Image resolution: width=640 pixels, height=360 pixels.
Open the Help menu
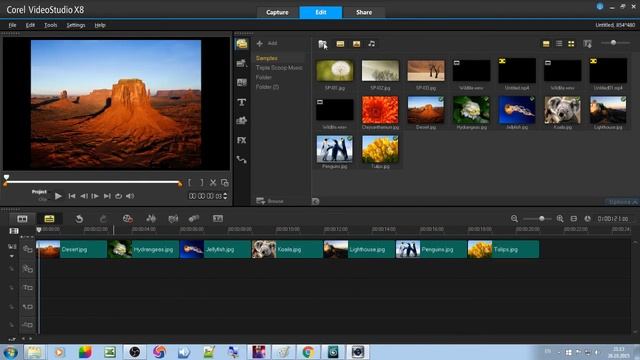pyautogui.click(x=100, y=25)
